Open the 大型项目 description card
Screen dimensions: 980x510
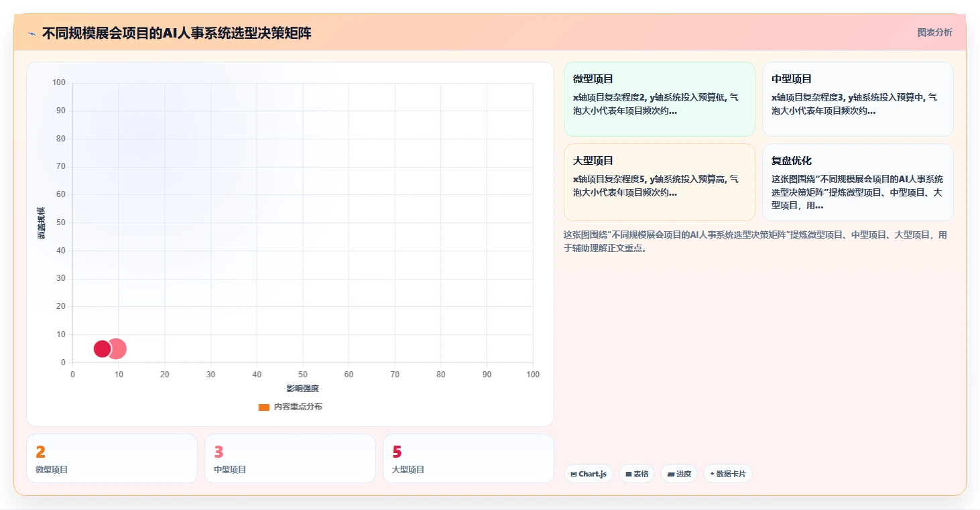tap(660, 182)
